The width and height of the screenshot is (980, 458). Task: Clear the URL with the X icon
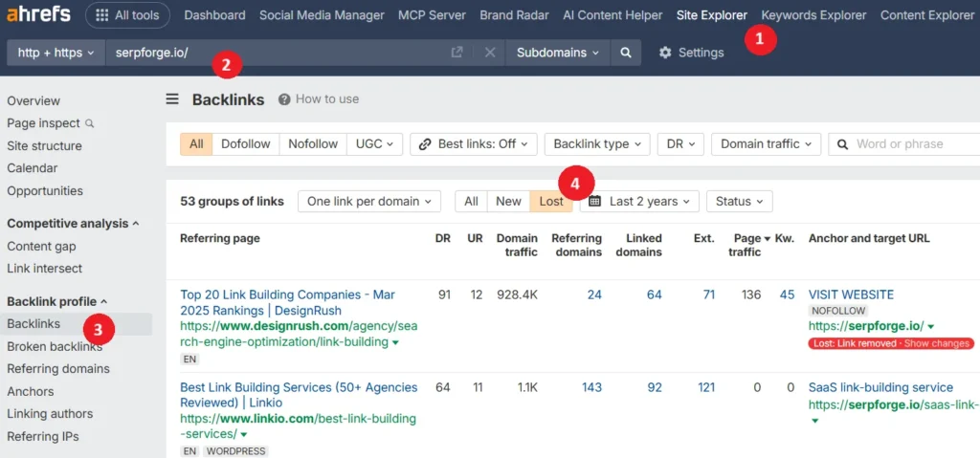click(490, 54)
